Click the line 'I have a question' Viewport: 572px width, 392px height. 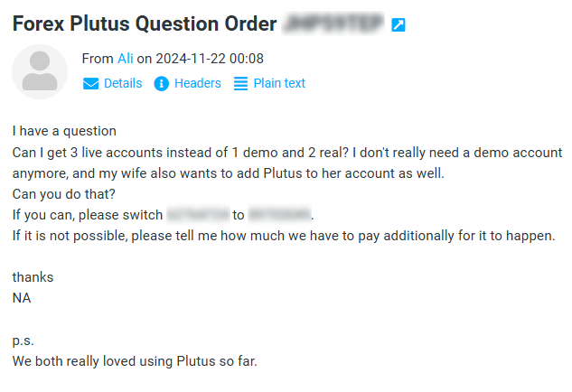(64, 131)
